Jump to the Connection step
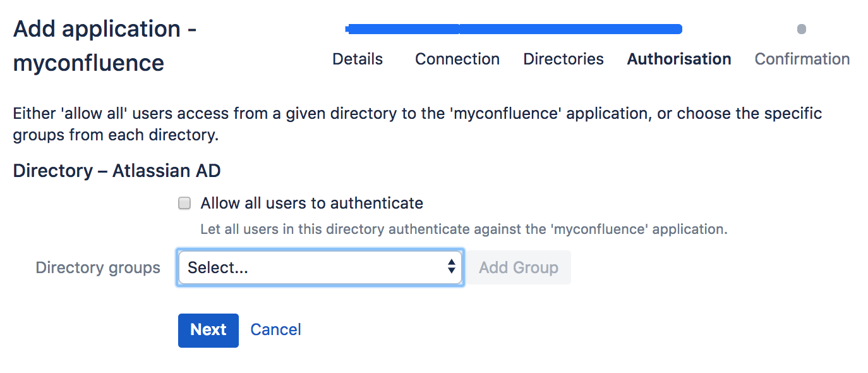 [457, 59]
